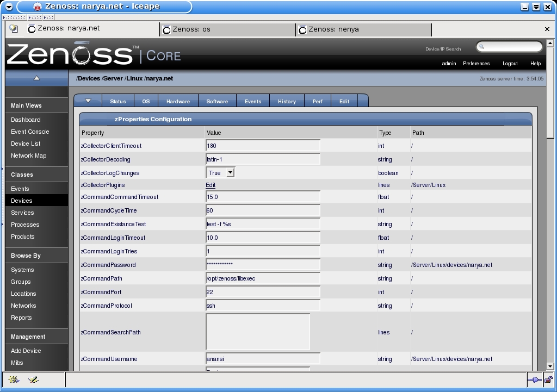Open the Network Map

tap(28, 155)
